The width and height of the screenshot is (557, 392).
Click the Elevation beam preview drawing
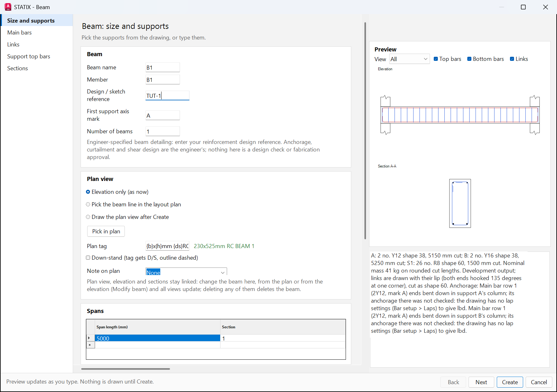click(460, 115)
